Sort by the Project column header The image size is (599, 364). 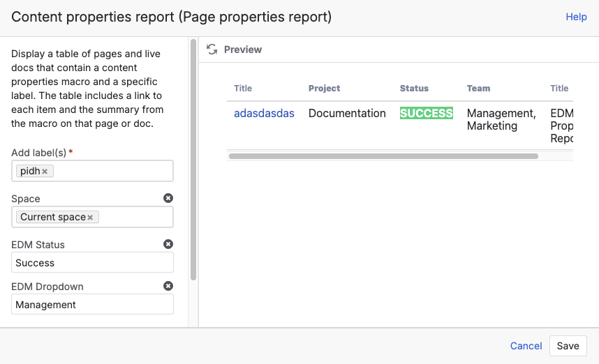coord(324,88)
